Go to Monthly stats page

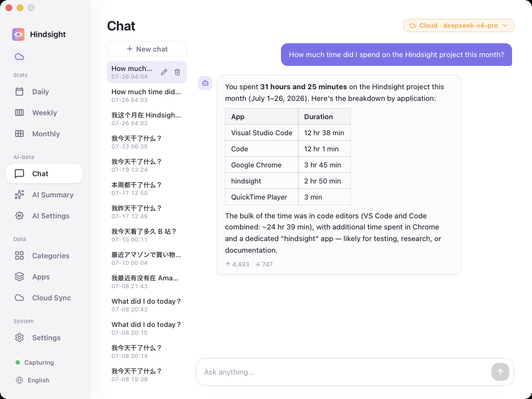tap(44, 134)
